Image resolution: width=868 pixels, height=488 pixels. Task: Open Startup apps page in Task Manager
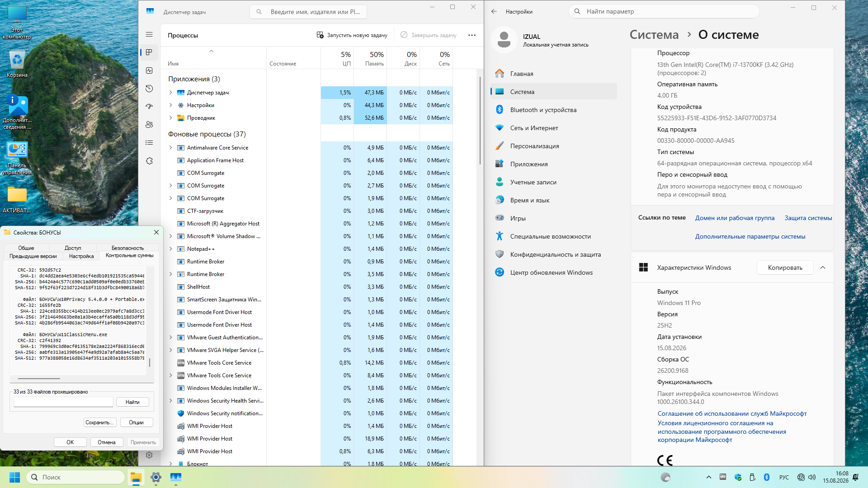tap(149, 107)
